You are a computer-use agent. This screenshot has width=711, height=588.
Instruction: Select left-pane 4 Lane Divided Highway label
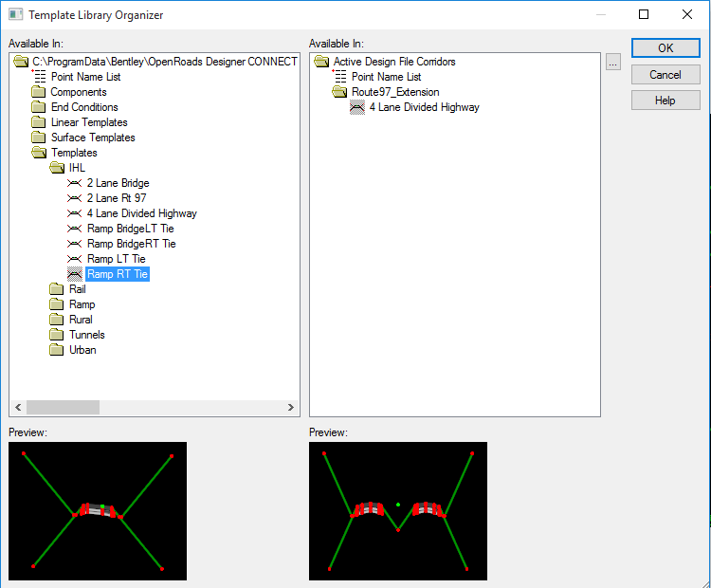point(142,213)
